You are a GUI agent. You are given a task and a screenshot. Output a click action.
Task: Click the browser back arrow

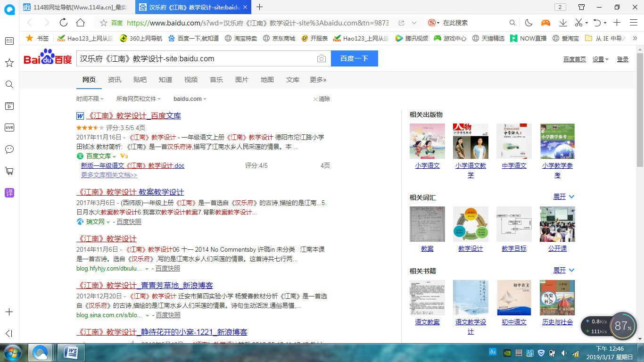tap(30, 23)
